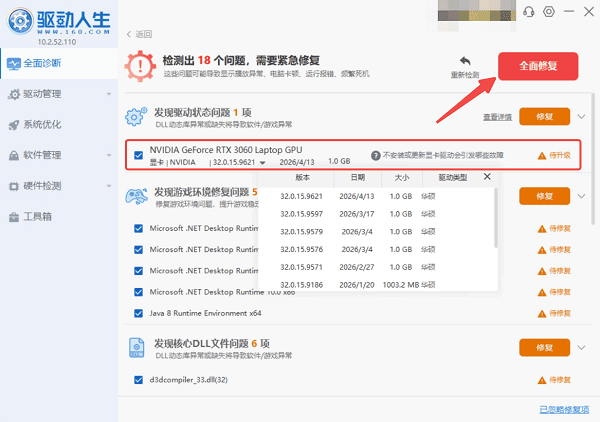Click the 驱动人生 gear logo
The width and height of the screenshot is (600, 422).
20,21
